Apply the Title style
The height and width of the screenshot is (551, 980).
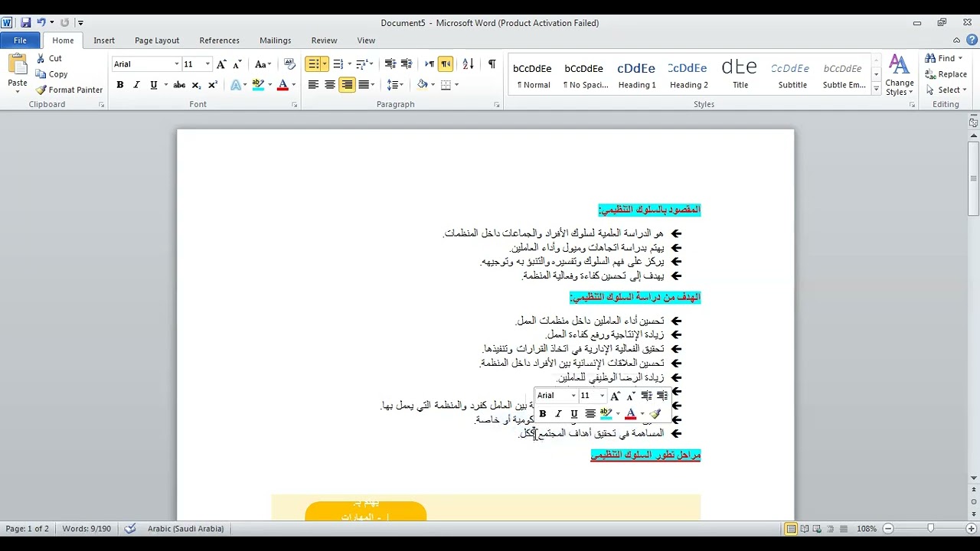[x=740, y=74]
